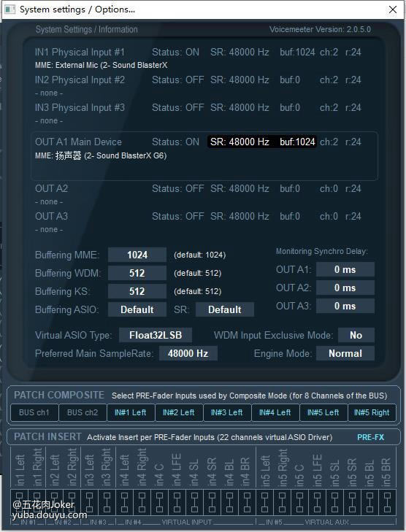Image resolution: width=406 pixels, height=532 pixels.
Task: Select BUS ch1 composite channel
Action: point(34,412)
